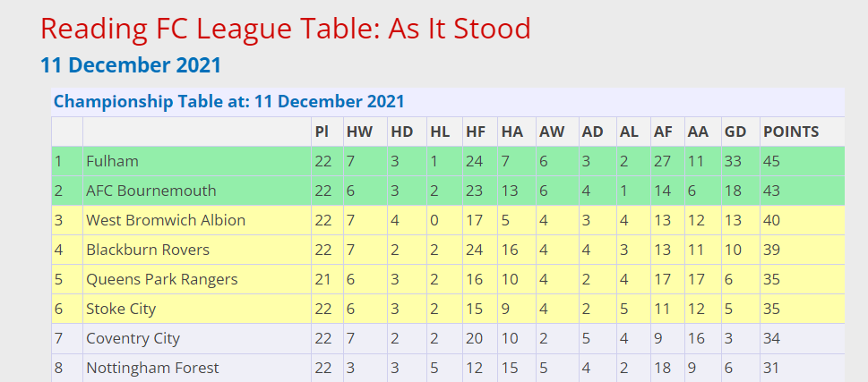The width and height of the screenshot is (868, 382).
Task: Click the Championship Table at caption
Action: 228,102
